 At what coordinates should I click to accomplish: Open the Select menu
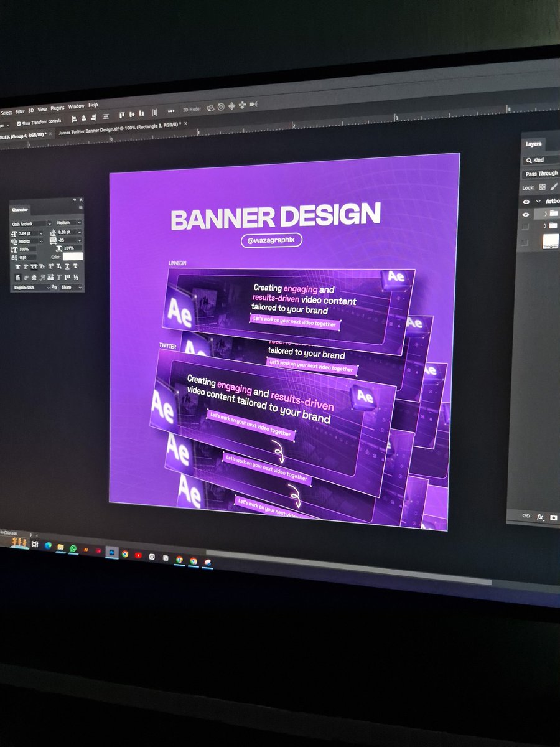pos(6,113)
